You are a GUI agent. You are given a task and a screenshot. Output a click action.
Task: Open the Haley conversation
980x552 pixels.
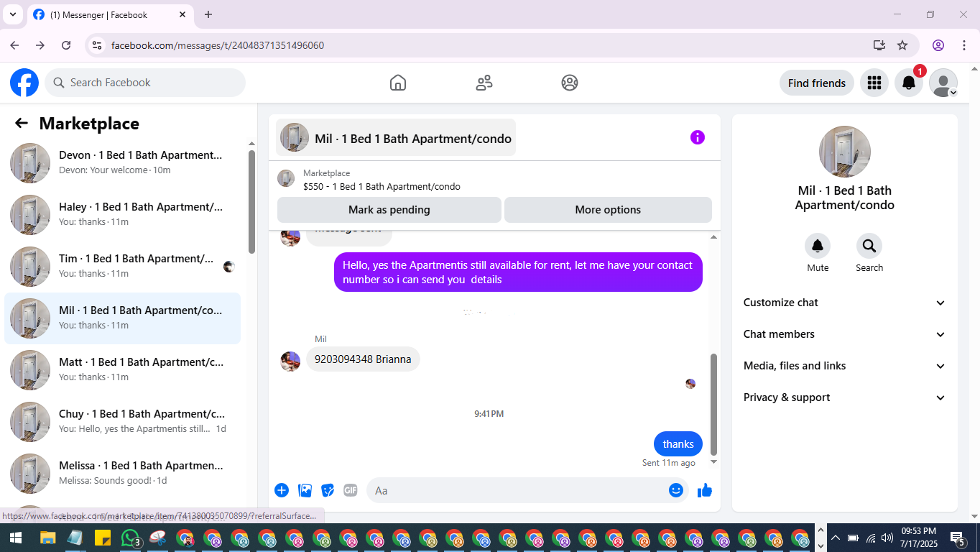(x=123, y=215)
